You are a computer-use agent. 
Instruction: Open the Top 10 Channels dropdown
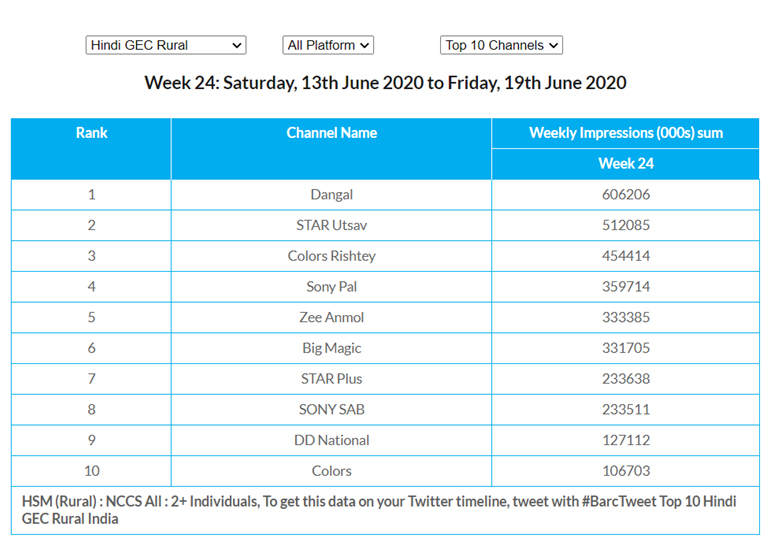[501, 45]
